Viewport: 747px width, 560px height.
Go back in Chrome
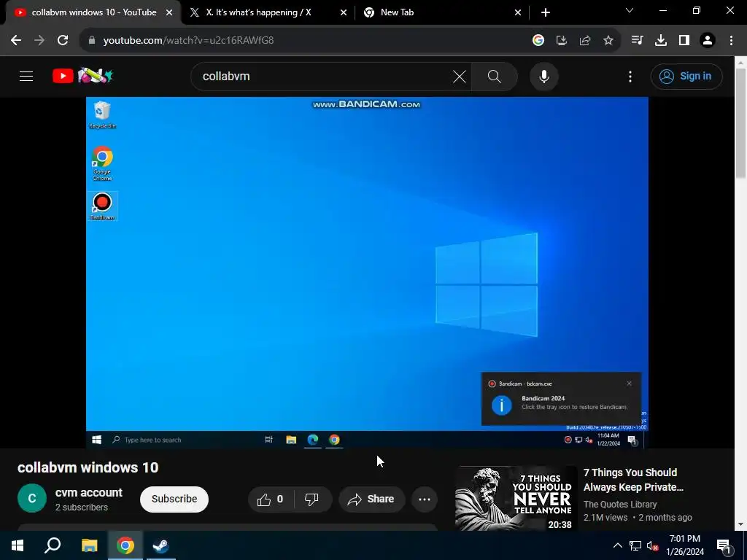(16, 40)
